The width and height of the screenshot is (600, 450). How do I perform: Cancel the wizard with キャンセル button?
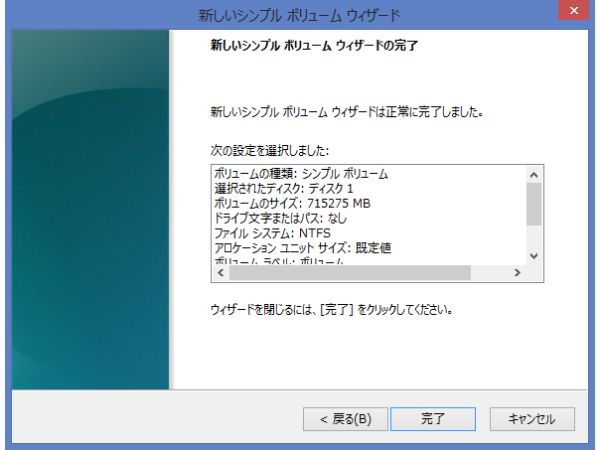(532, 419)
